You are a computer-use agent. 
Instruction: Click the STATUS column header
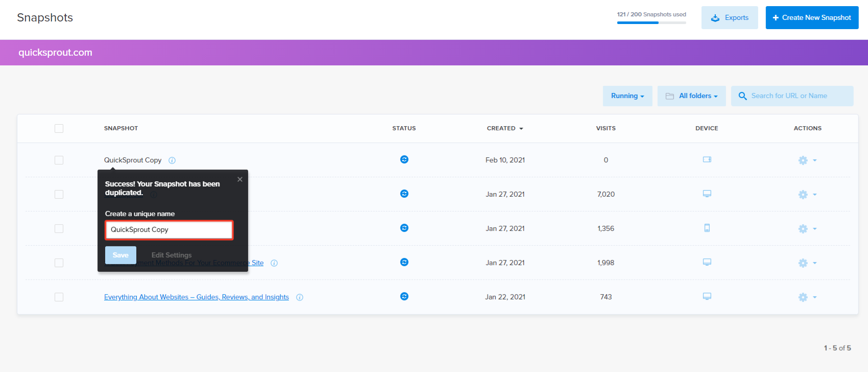point(404,128)
